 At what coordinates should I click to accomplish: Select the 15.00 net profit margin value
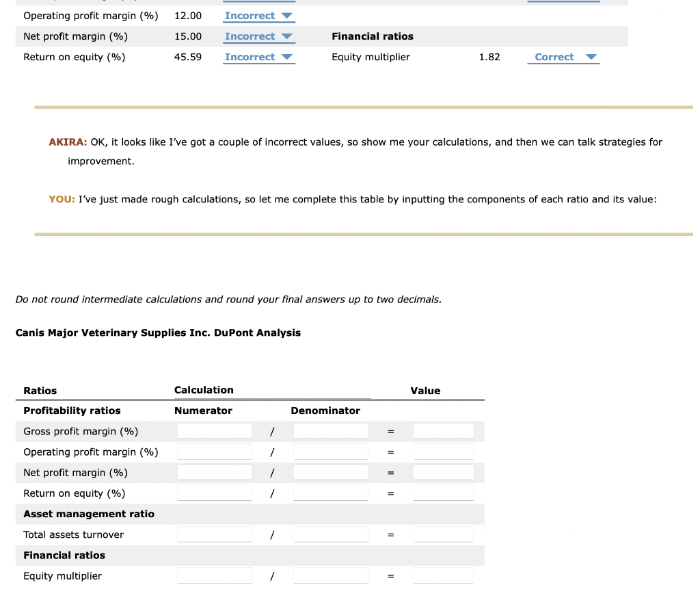coord(188,37)
